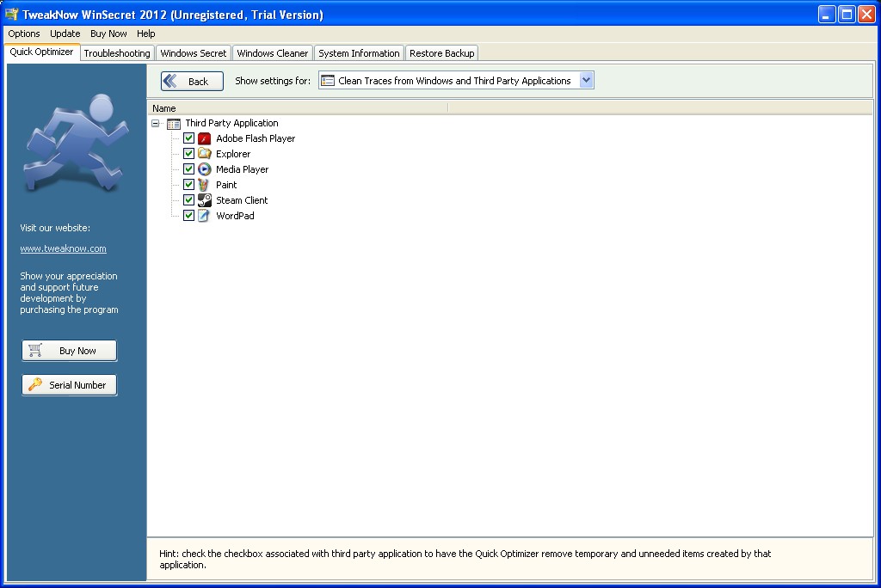The height and width of the screenshot is (588, 881).
Task: Minimize the TweakNow WinSecret window
Action: 827,15
